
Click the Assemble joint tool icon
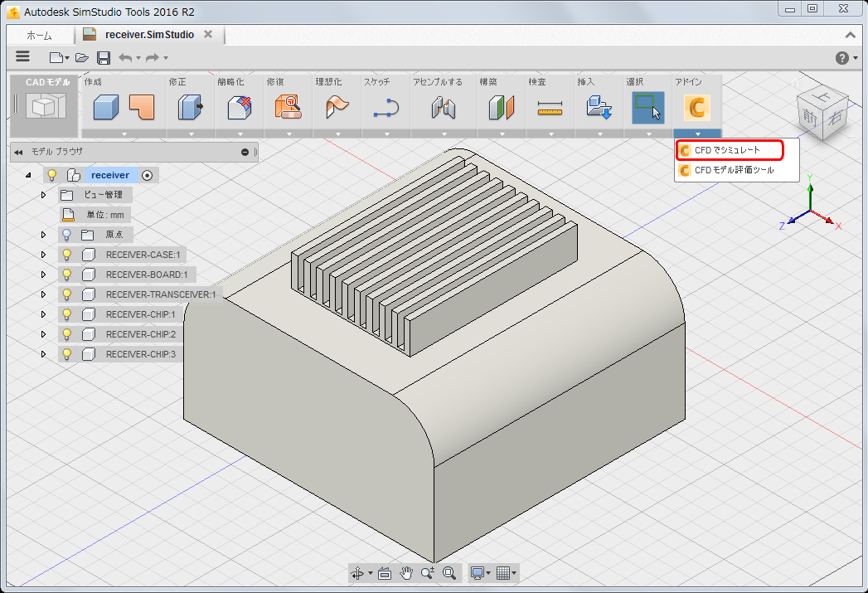tap(444, 108)
